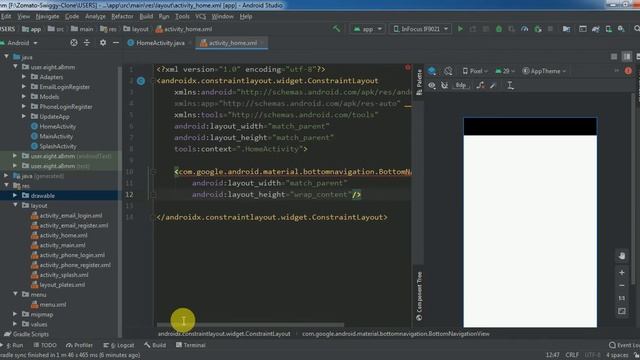Open Project panel settings gear
This screenshot has height=360, width=640.
pyautogui.click(x=103, y=42)
